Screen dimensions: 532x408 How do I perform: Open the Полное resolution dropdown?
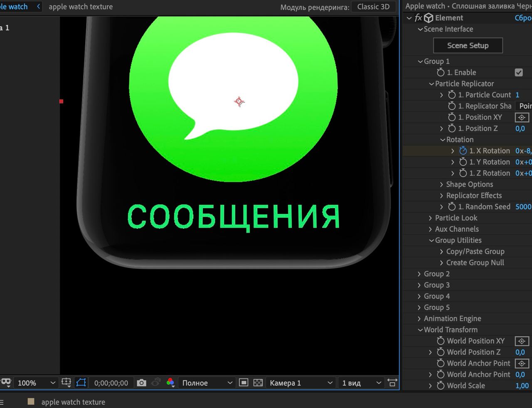point(207,383)
